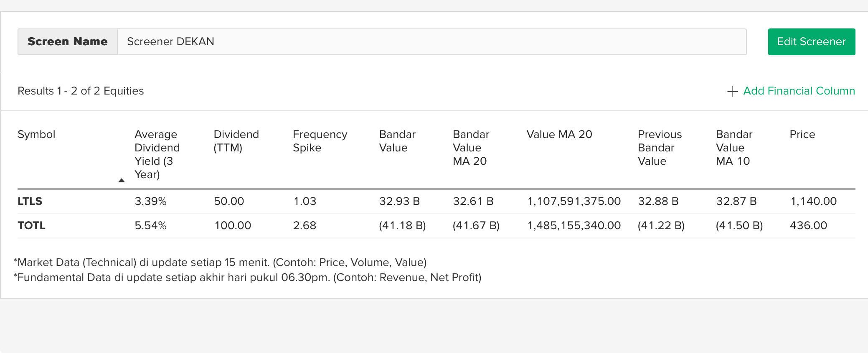Open the Add Financial Column link
Image resolution: width=868 pixels, height=353 pixels.
(x=799, y=91)
